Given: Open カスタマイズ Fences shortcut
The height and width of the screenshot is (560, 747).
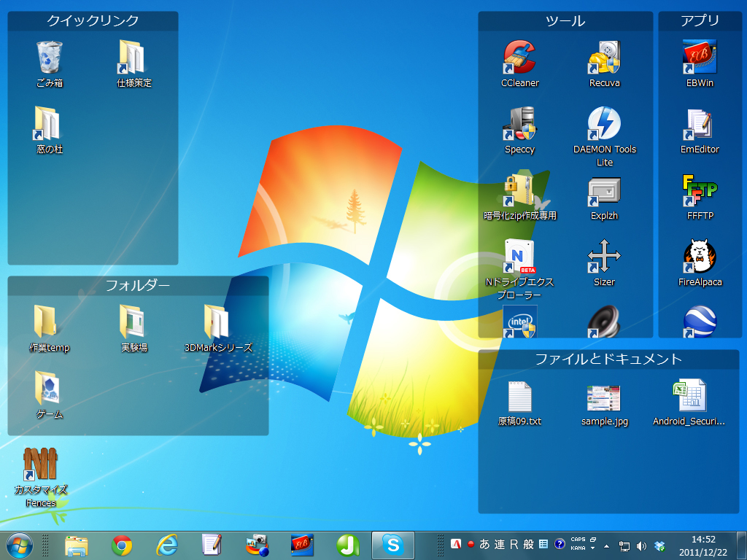Looking at the screenshot, I should tap(41, 477).
